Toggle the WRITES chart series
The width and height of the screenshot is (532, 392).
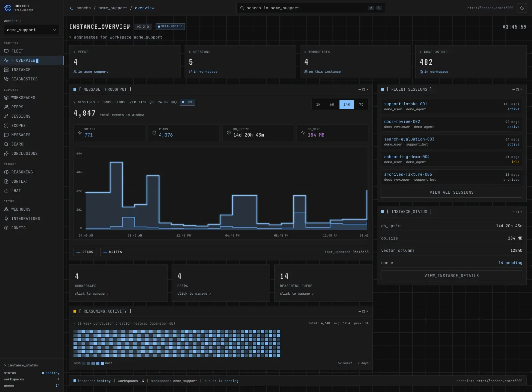[x=113, y=252]
